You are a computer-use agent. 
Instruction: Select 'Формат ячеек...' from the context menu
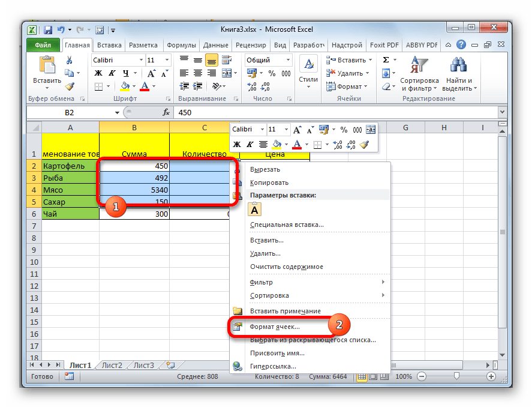coord(275,327)
